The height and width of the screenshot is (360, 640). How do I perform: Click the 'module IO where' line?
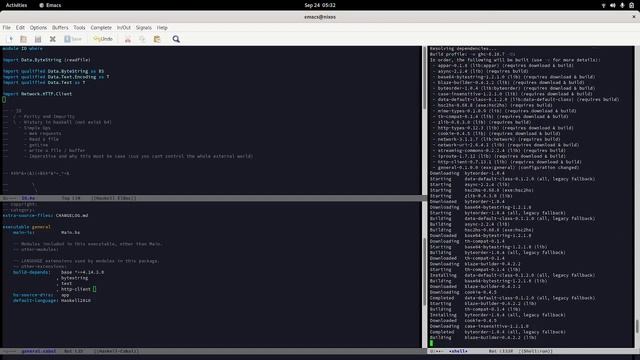[22, 49]
